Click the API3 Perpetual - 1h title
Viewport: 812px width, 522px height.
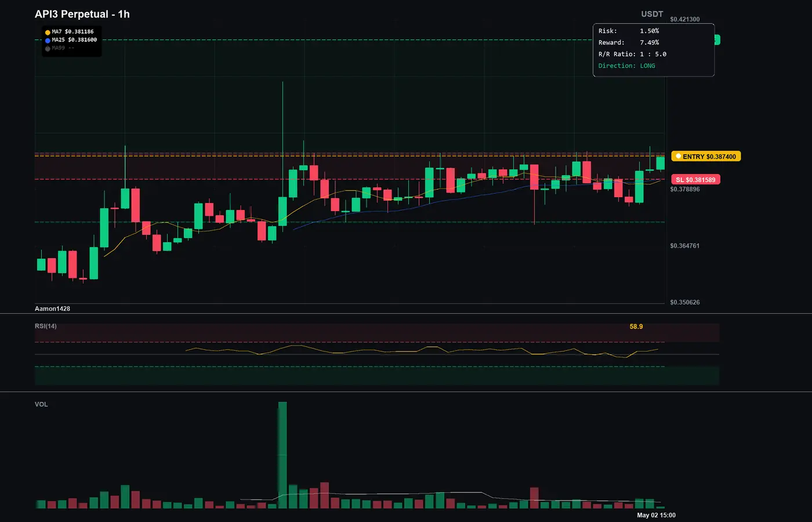(82, 14)
